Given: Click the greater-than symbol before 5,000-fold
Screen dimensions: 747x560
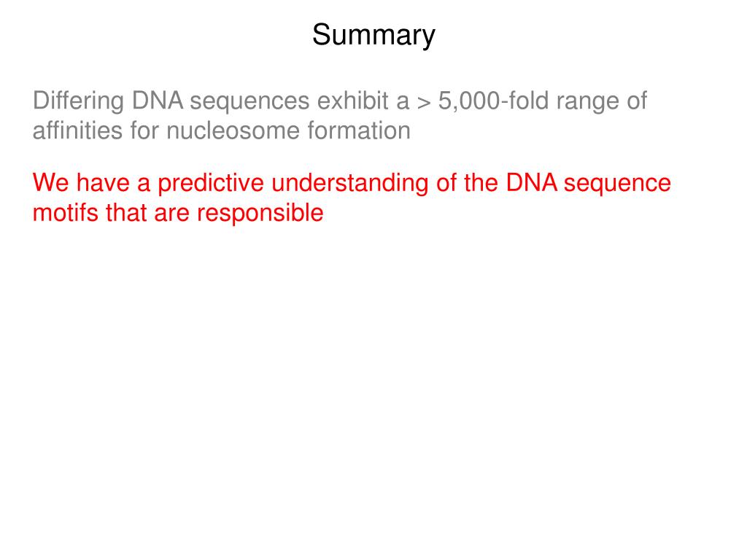Looking at the screenshot, I should [424, 103].
